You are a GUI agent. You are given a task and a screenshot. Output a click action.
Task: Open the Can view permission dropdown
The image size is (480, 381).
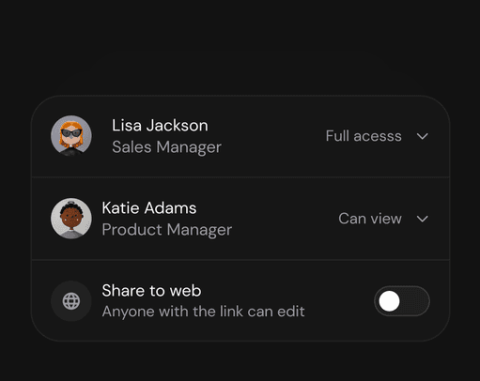click(384, 219)
